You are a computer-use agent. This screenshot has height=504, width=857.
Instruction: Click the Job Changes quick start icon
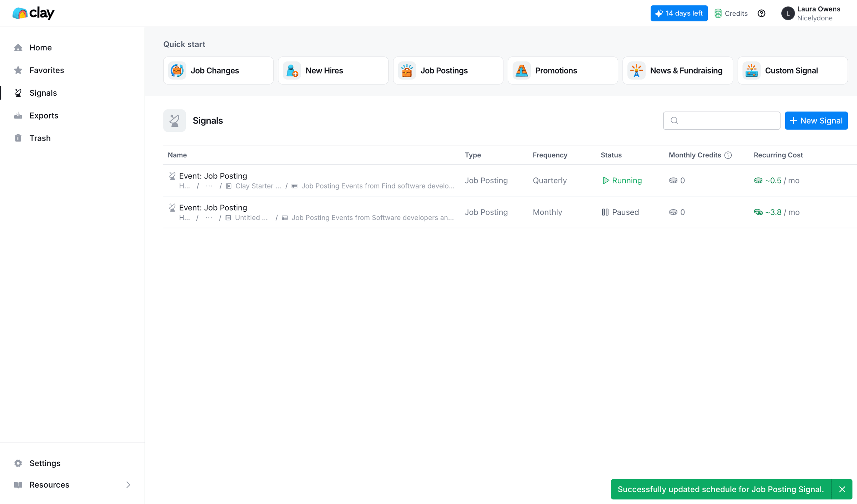[177, 70]
